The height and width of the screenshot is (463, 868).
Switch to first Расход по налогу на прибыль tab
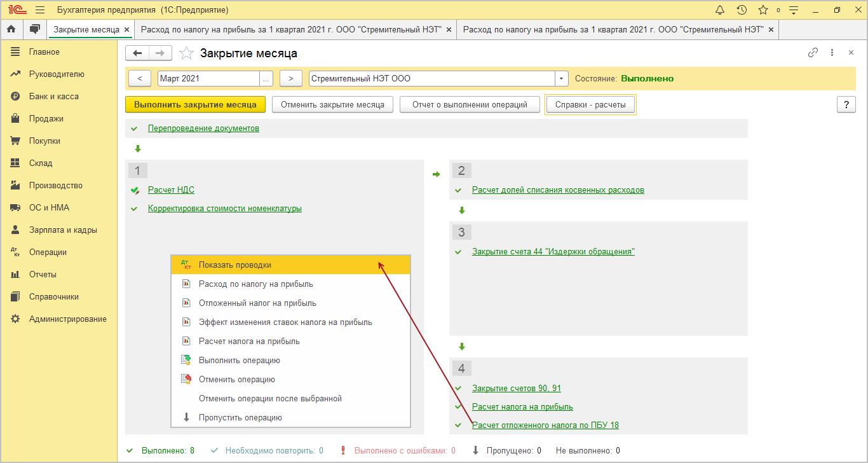[x=291, y=30]
